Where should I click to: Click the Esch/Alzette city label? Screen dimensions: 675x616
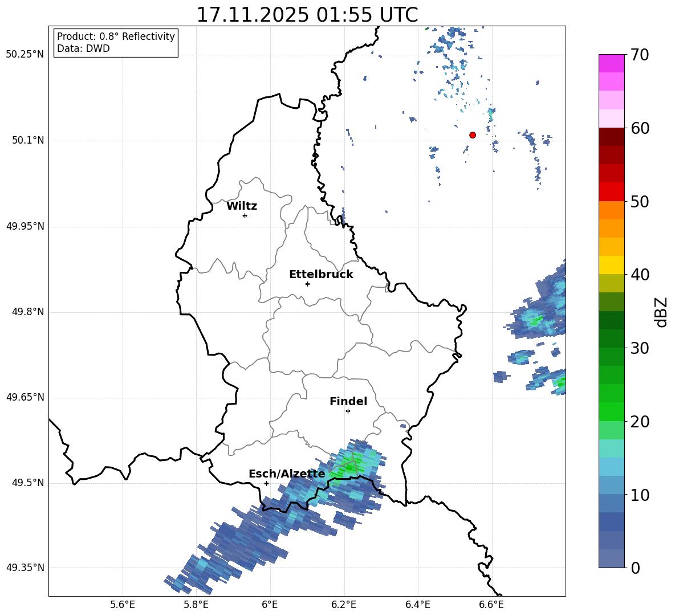tap(287, 474)
